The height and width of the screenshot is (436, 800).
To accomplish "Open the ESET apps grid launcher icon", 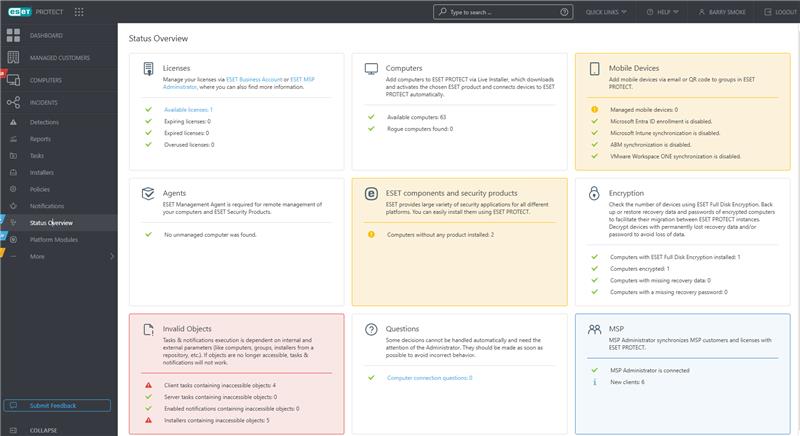I will [x=79, y=12].
